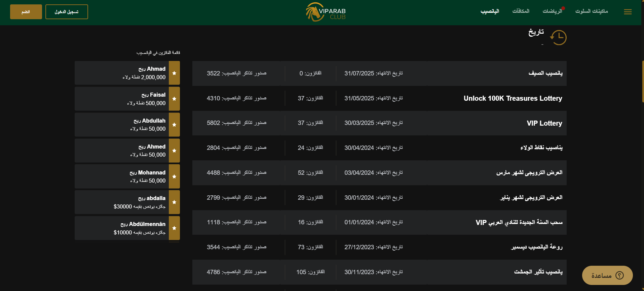Click the تسجيل الدخول login button
This screenshot has height=291, width=644.
(67, 12)
